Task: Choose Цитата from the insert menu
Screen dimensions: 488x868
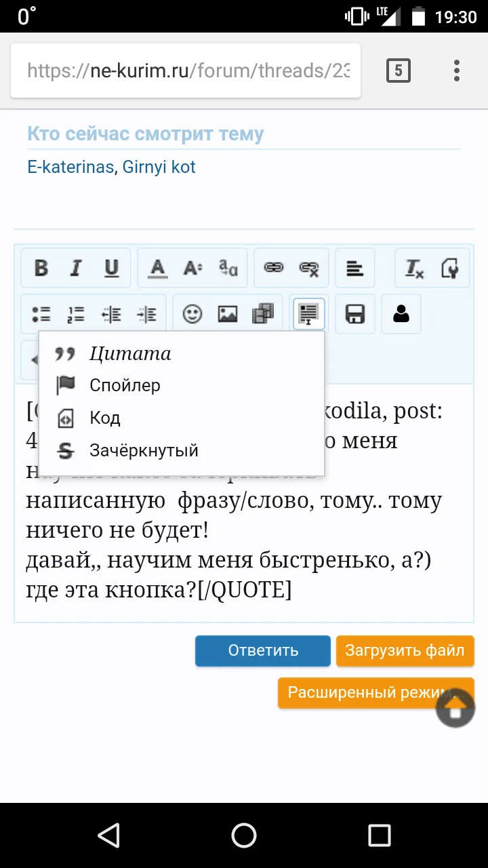Action: [182, 353]
